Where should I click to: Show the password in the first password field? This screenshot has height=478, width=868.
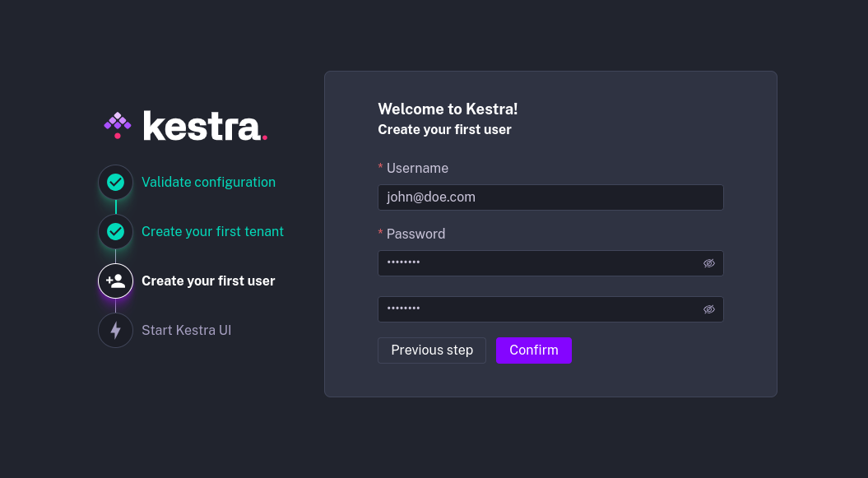point(708,262)
